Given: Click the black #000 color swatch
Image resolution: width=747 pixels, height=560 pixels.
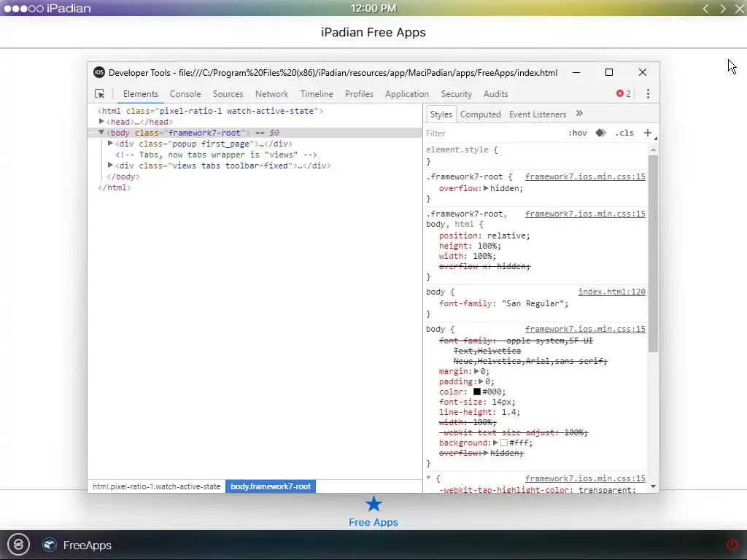Looking at the screenshot, I should click(477, 392).
